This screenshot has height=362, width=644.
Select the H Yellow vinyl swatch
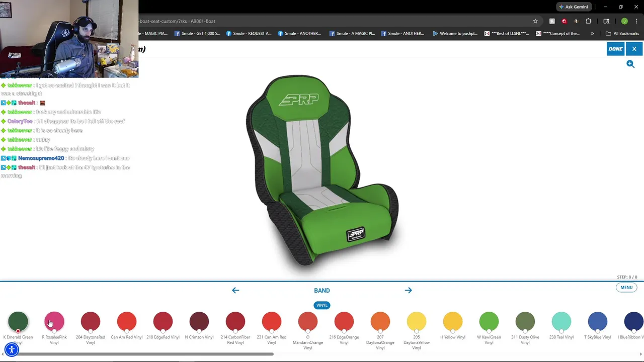[453, 322]
